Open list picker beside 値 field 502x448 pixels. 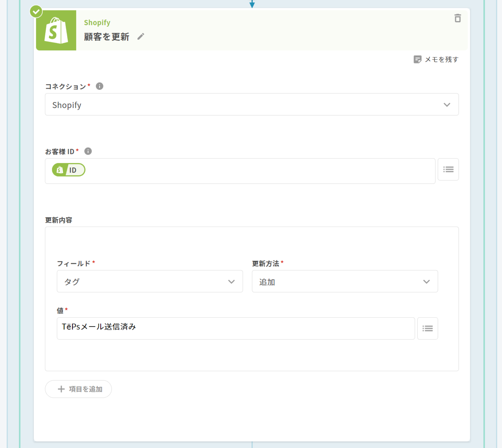[x=427, y=328]
